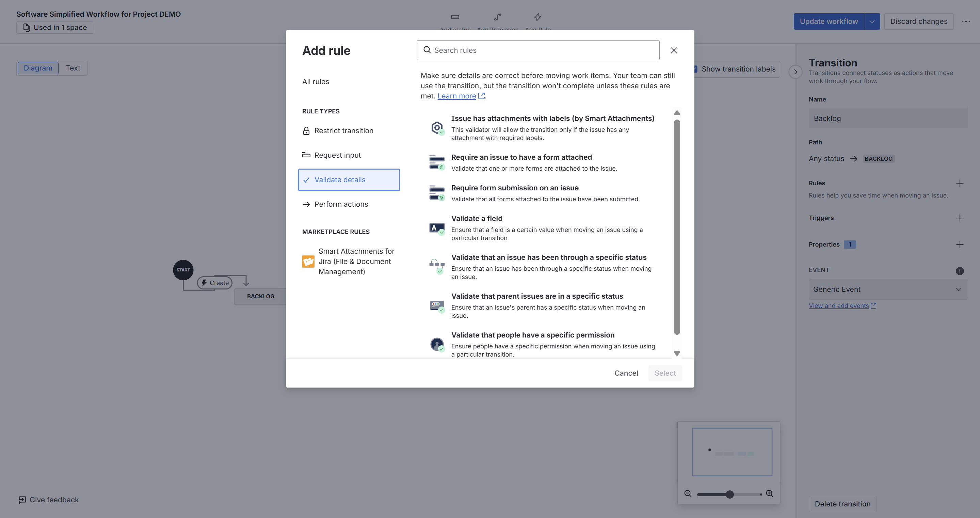Click the EVENT info icon

click(x=960, y=271)
